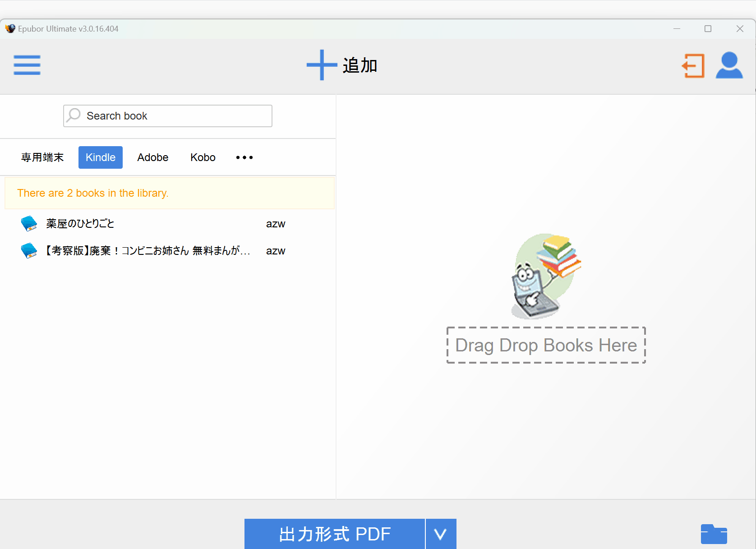
Task: Click the orange logout icon
Action: pos(693,66)
